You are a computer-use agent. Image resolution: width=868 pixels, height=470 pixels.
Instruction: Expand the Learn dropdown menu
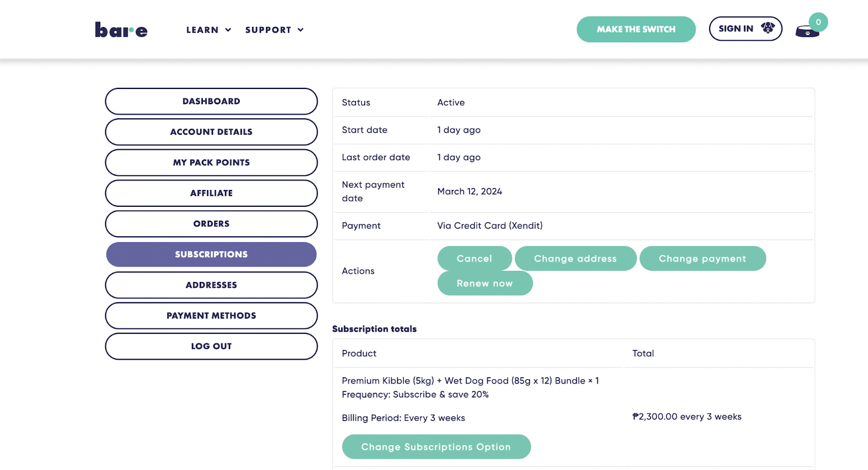tap(209, 30)
